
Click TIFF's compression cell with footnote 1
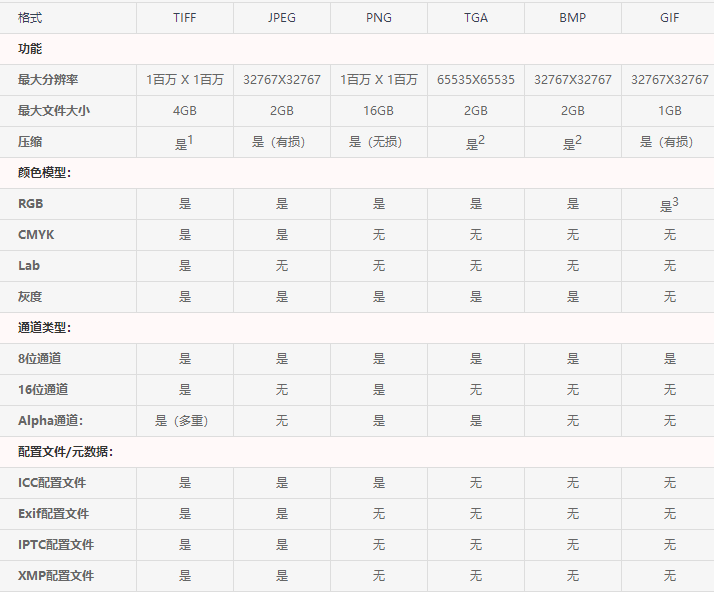pos(184,143)
